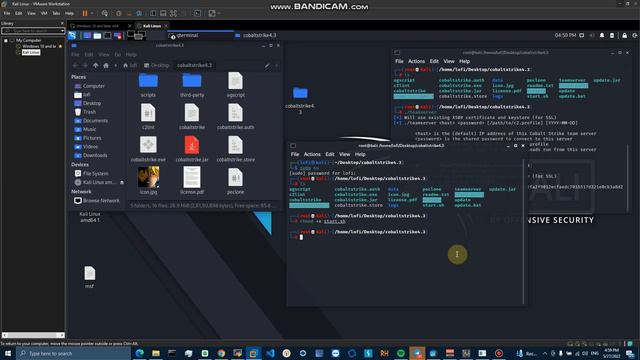640x360 pixels.
Task: Open Edit menu in front terminal
Action: tap(330, 154)
